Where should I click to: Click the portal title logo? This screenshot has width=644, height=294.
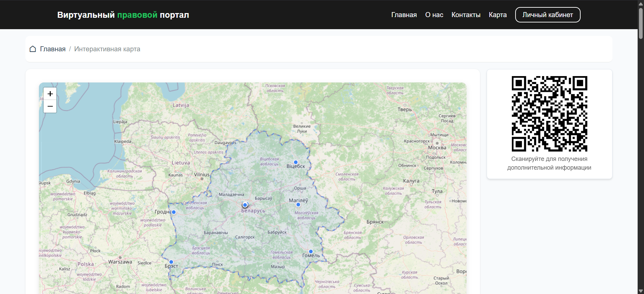pyautogui.click(x=123, y=15)
